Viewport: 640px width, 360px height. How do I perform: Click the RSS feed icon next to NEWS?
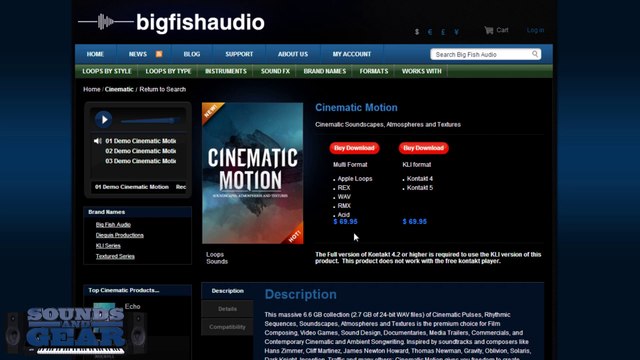click(x=159, y=54)
